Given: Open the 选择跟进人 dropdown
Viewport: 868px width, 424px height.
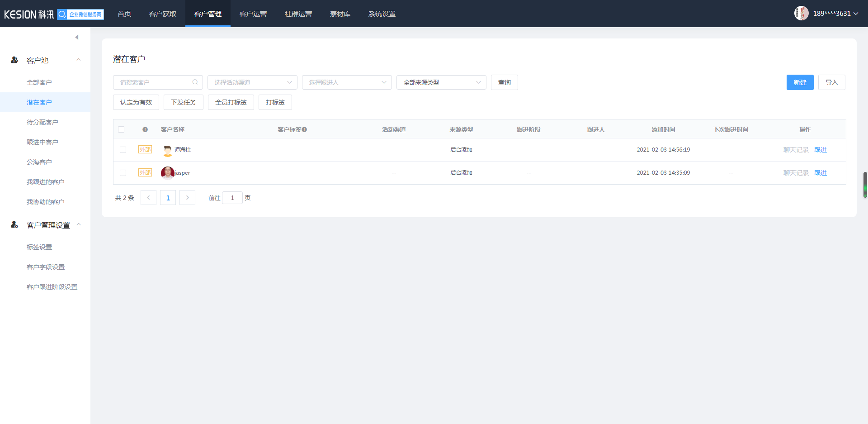Looking at the screenshot, I should point(347,82).
